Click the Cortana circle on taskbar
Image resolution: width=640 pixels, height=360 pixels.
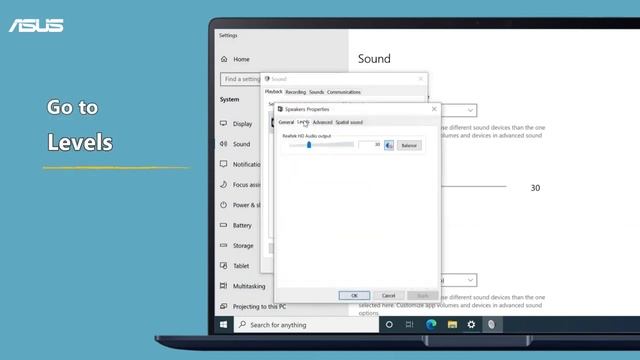tap(389, 324)
